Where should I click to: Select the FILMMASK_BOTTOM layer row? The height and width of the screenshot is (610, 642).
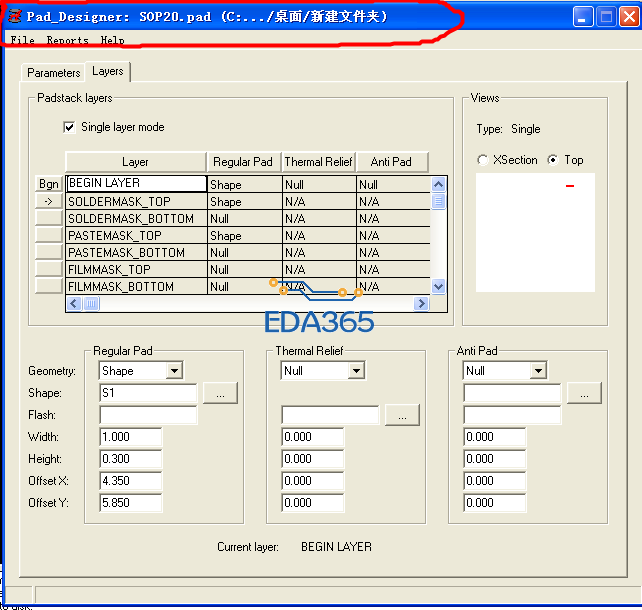coord(136,287)
